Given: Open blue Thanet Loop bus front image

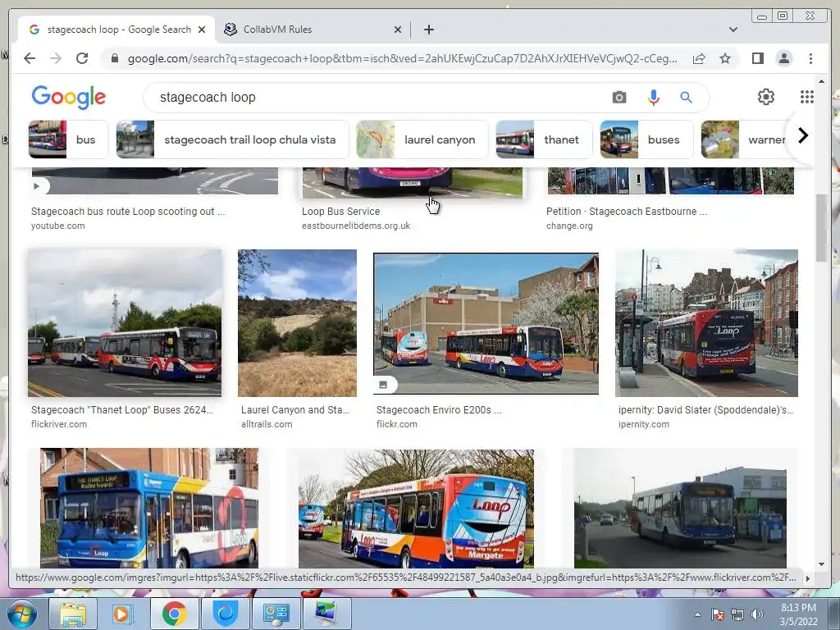Looking at the screenshot, I should pyautogui.click(x=149, y=508).
